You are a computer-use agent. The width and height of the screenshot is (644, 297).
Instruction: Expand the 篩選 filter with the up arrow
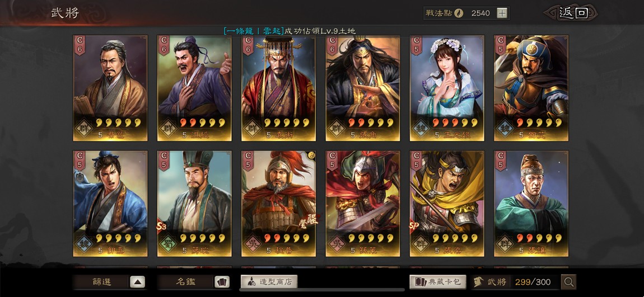pyautogui.click(x=138, y=282)
